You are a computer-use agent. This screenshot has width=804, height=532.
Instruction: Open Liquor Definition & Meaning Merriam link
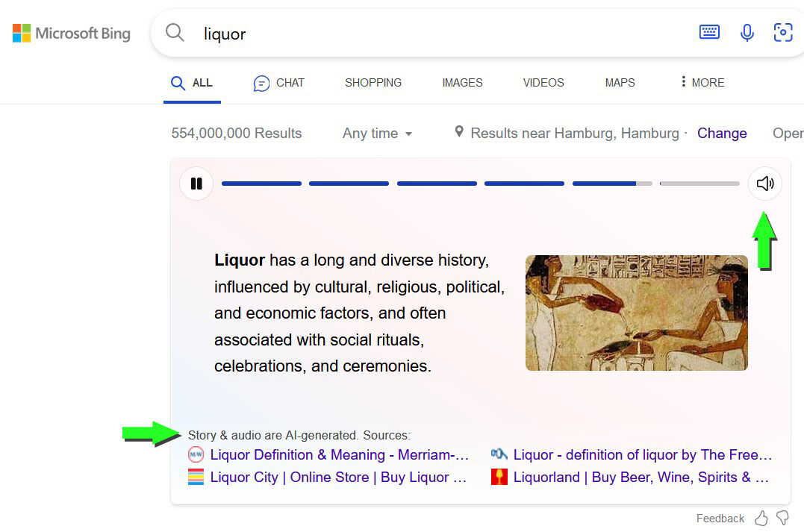point(339,454)
